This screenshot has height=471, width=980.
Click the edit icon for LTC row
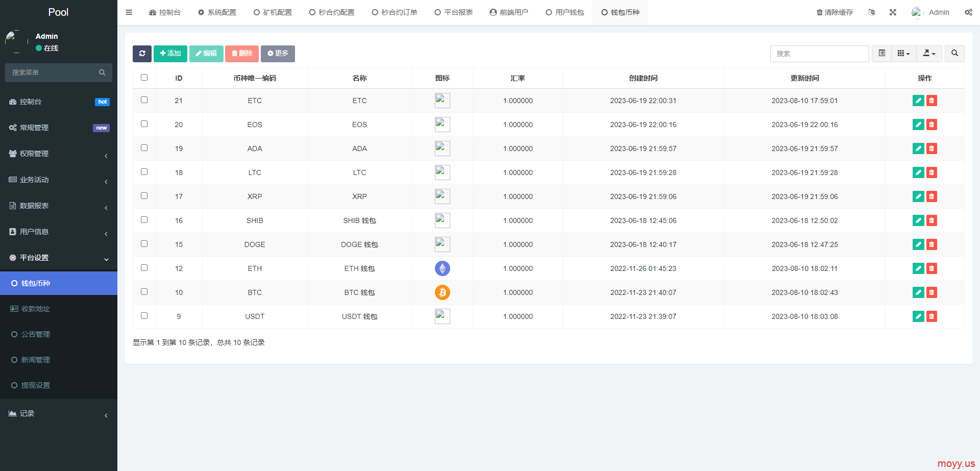pos(918,172)
